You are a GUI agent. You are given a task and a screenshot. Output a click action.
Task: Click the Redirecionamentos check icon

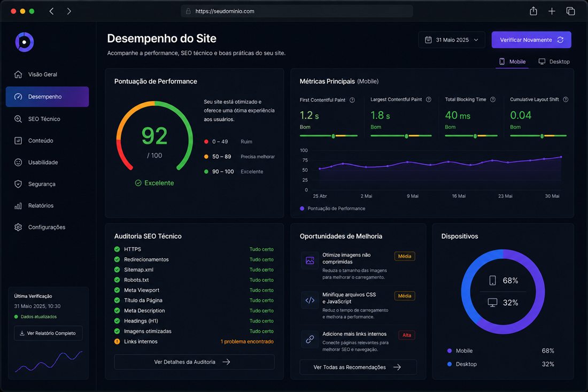click(117, 259)
